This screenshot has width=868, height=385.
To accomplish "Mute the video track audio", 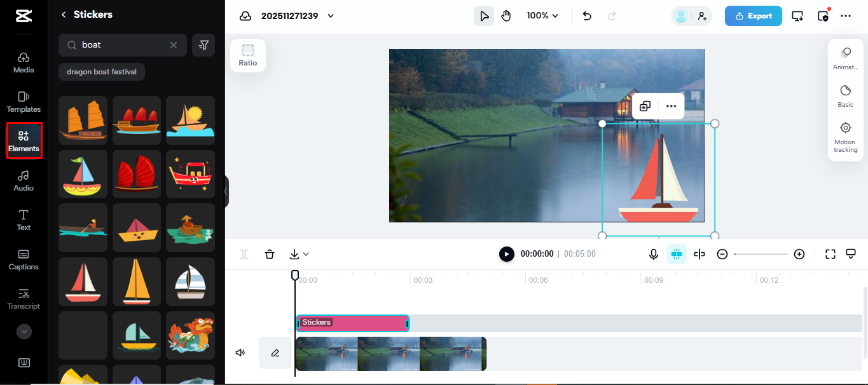I will coord(240,352).
